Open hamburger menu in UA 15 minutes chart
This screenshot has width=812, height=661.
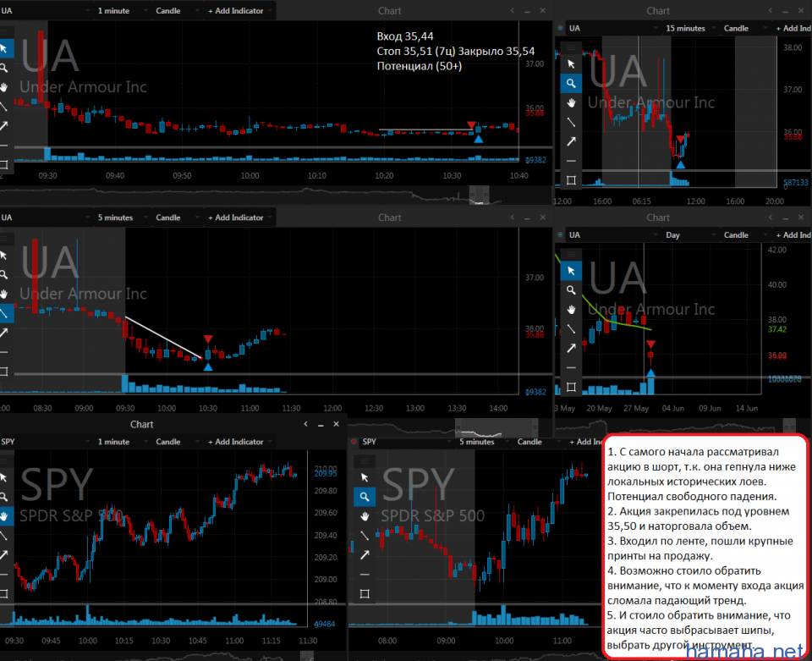(571, 47)
